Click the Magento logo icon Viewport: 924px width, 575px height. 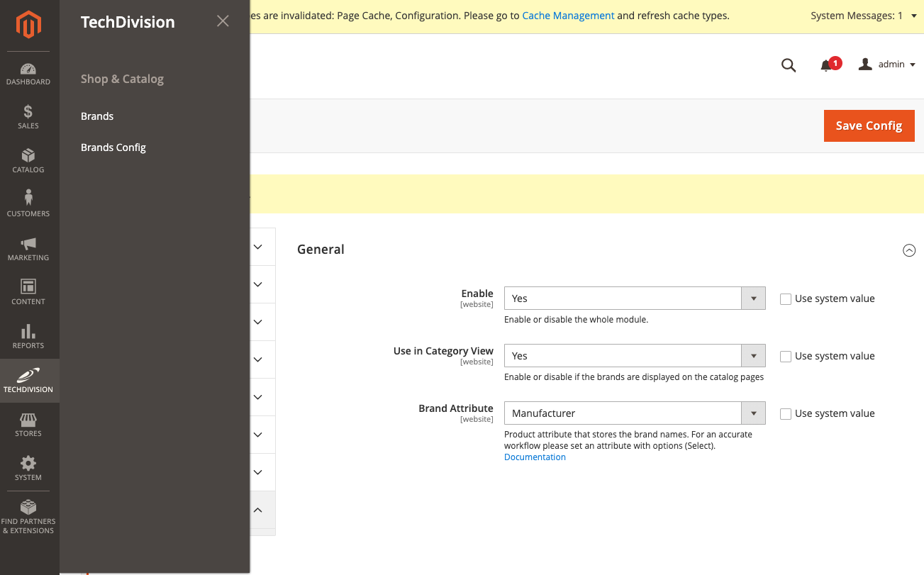pyautogui.click(x=29, y=25)
